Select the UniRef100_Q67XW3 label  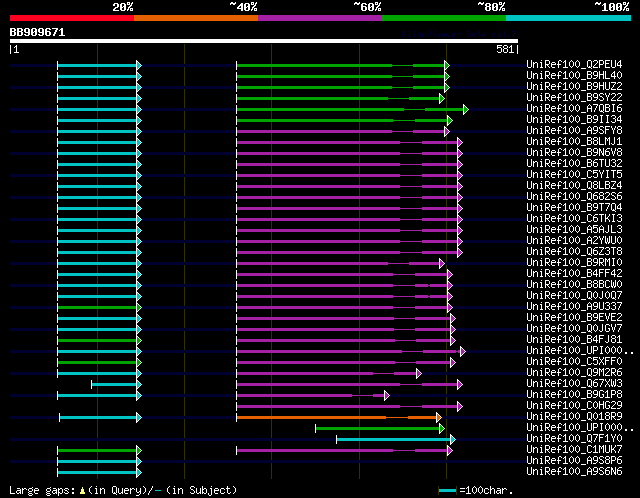pyautogui.click(x=574, y=384)
